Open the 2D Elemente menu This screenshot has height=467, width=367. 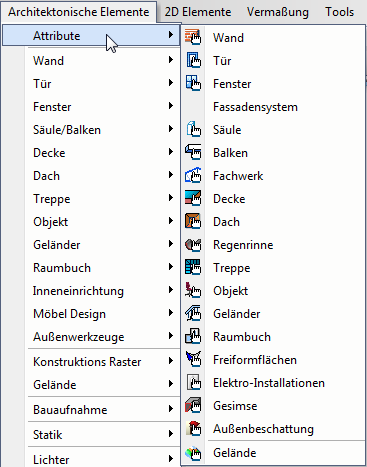(x=198, y=12)
